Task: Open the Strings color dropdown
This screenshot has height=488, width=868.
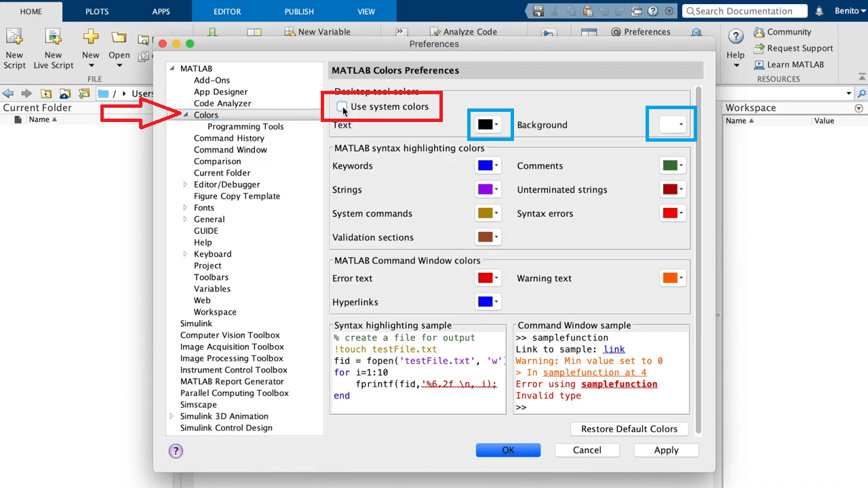Action: (x=488, y=190)
